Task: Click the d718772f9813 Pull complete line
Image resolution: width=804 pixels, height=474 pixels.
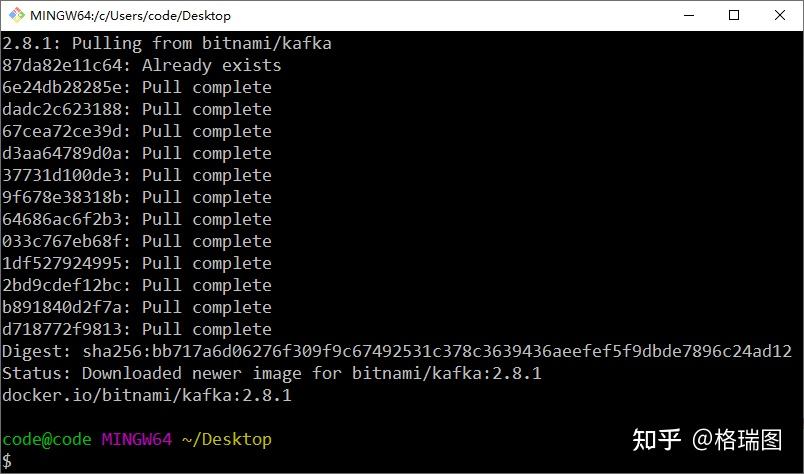Action: click(137, 329)
